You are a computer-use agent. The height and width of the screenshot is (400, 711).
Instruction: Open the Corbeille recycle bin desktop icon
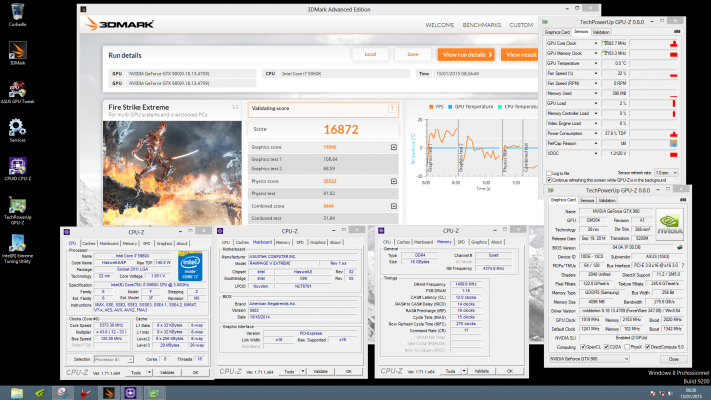[x=17, y=14]
